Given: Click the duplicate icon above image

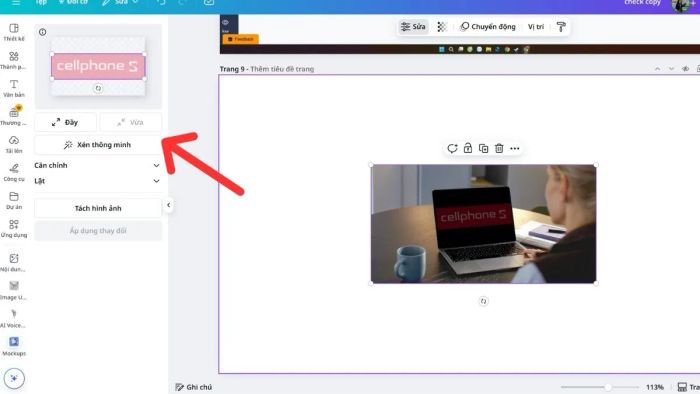Looking at the screenshot, I should (x=483, y=148).
